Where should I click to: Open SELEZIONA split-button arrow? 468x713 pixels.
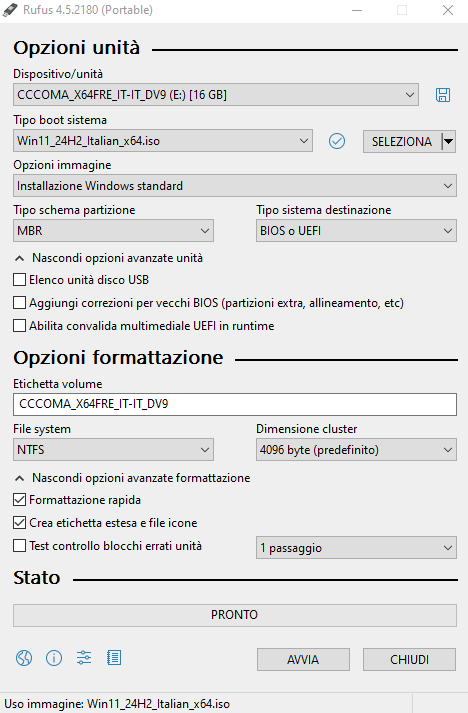(x=448, y=141)
